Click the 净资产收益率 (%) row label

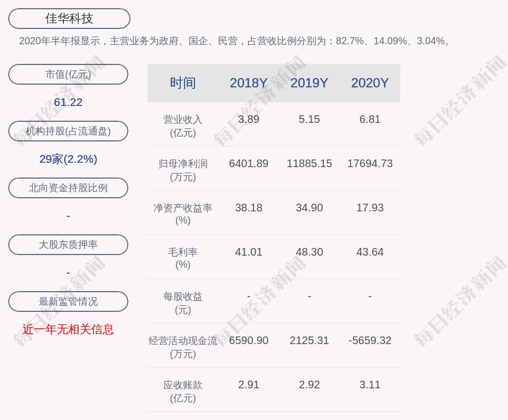point(183,214)
